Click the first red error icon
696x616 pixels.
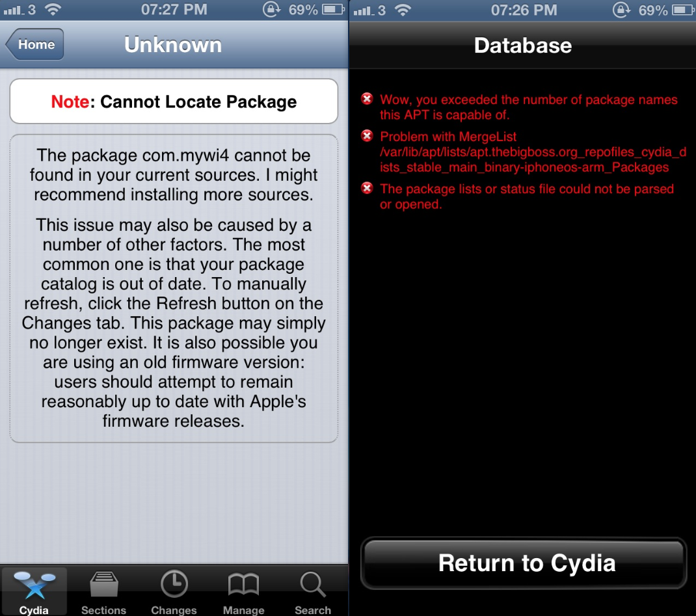[367, 98]
